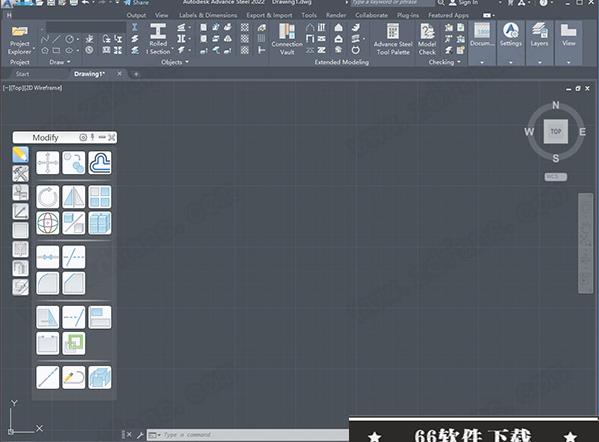Click the Modify palette settings gear

[83, 138]
